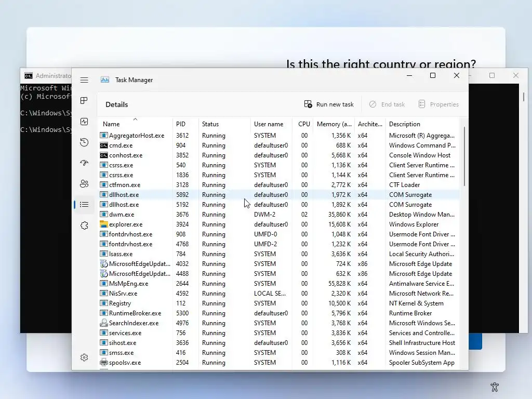The width and height of the screenshot is (532, 399).
Task: Open the Startup apps page in sidebar
Action: click(x=84, y=163)
